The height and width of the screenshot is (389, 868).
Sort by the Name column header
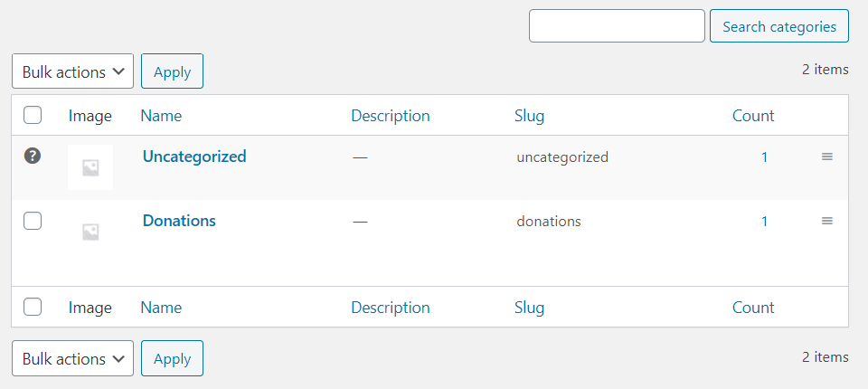point(161,116)
